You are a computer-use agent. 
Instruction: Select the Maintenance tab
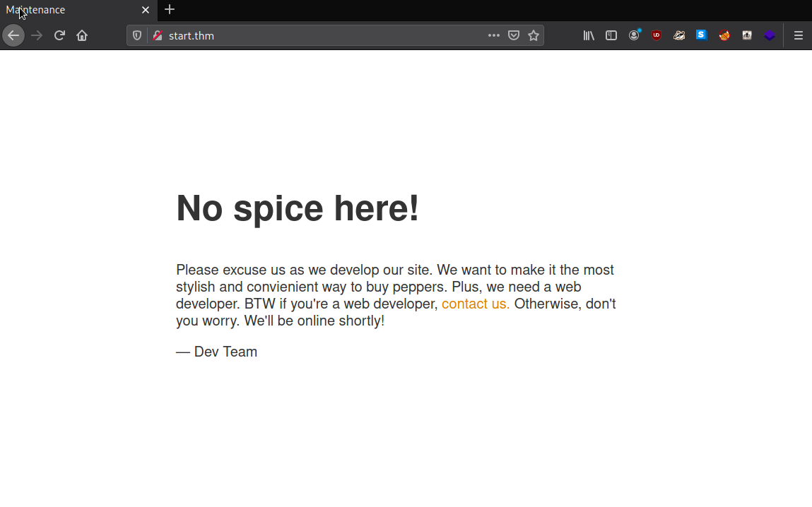[78, 11]
